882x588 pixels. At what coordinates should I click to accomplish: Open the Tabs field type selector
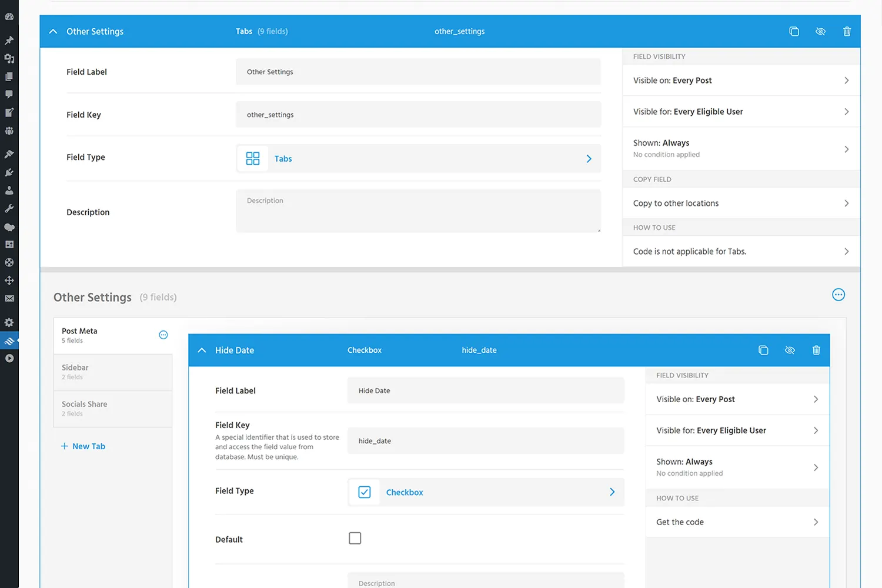click(418, 159)
